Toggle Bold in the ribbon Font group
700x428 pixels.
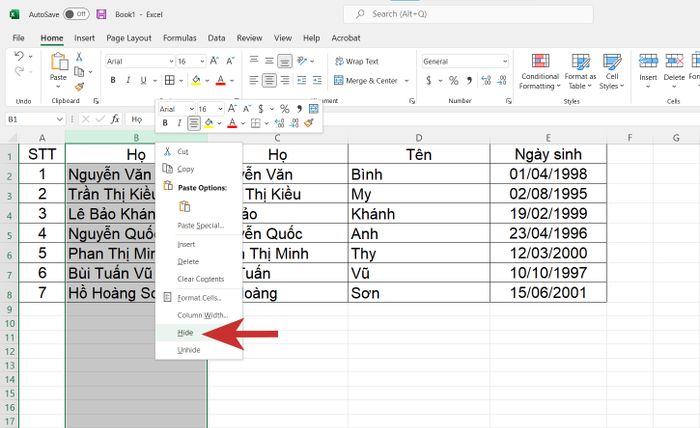(x=113, y=80)
